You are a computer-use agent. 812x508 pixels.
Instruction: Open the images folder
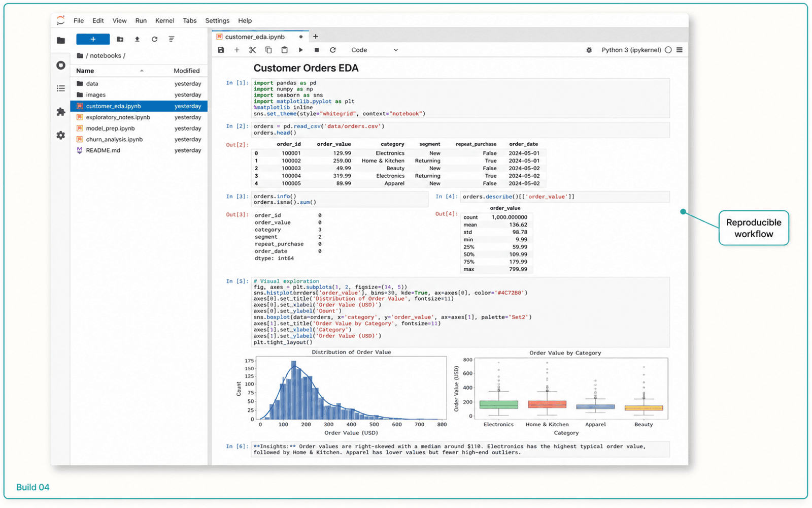click(x=139, y=95)
